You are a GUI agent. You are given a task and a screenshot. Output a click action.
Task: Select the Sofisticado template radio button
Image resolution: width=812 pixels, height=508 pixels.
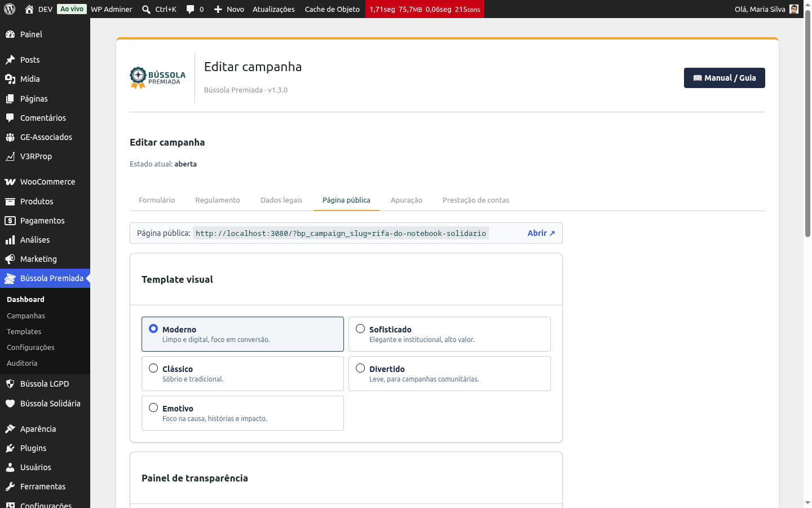pos(360,329)
